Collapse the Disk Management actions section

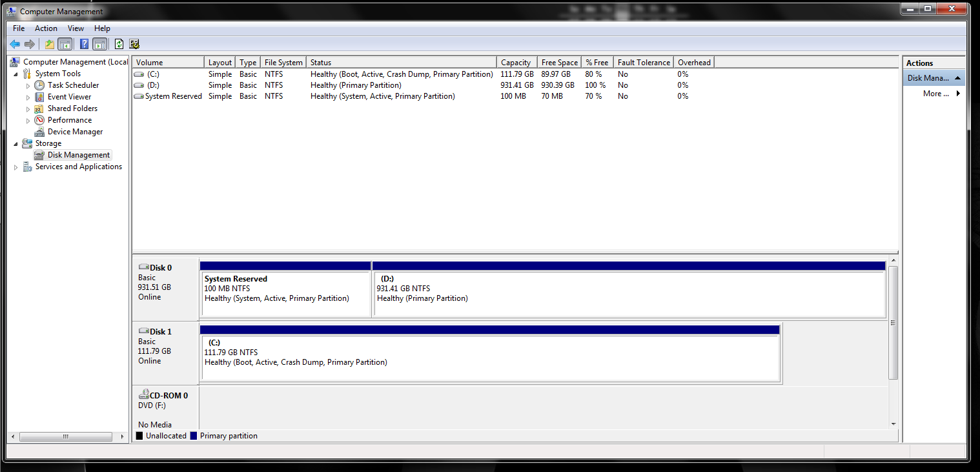pyautogui.click(x=957, y=78)
